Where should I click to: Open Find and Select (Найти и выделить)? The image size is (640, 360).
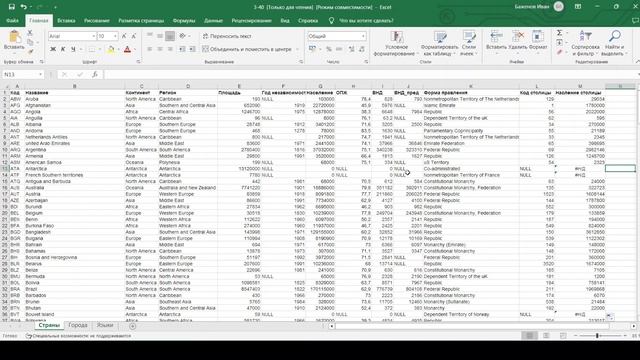pos(614,43)
